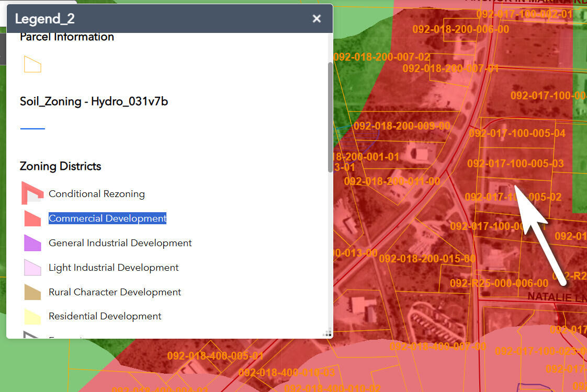
Task: Click the legend panel vertical scrollbar
Action: (330, 118)
